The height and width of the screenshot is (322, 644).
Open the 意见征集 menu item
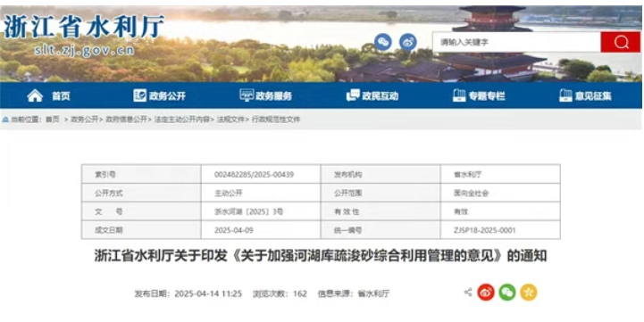(593, 96)
